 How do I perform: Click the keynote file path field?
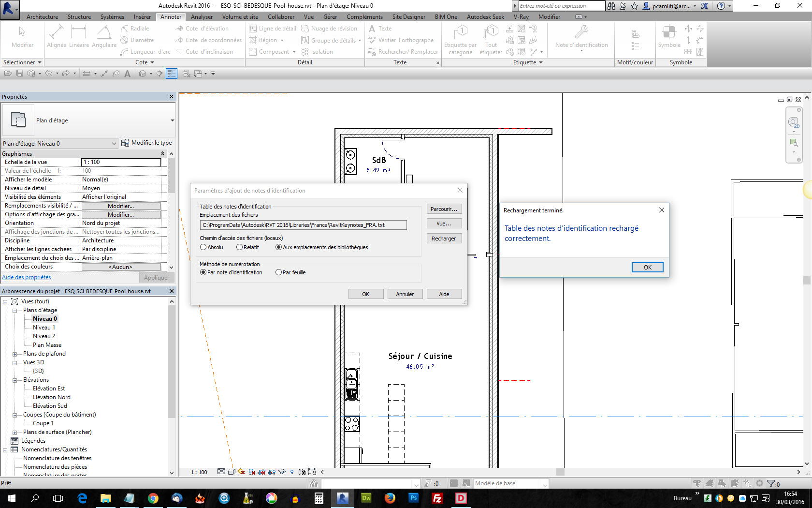(303, 225)
